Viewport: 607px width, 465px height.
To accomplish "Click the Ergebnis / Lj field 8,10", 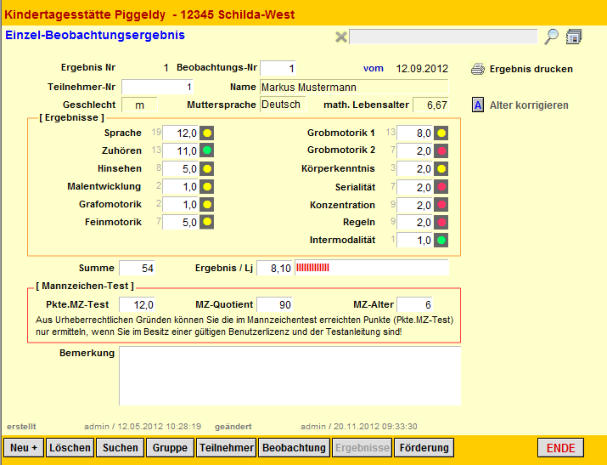I will pyautogui.click(x=275, y=268).
